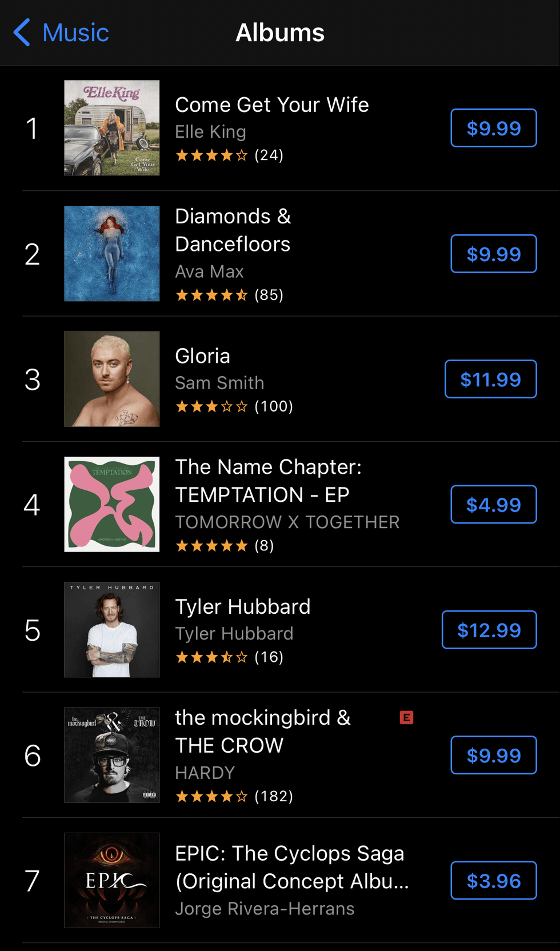Buy Diamonds & Dancefloors for $9.99
Viewport: 560px width, 951px height.
[x=494, y=254]
